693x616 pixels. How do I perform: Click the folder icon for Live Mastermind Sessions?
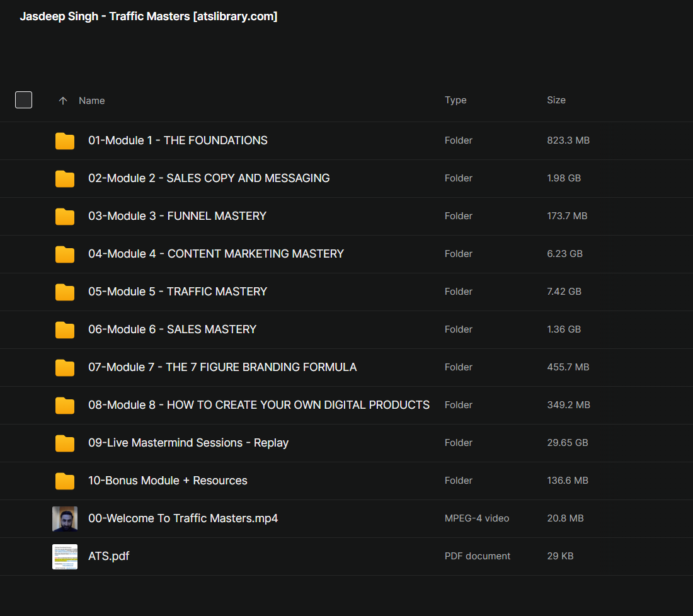click(x=64, y=443)
